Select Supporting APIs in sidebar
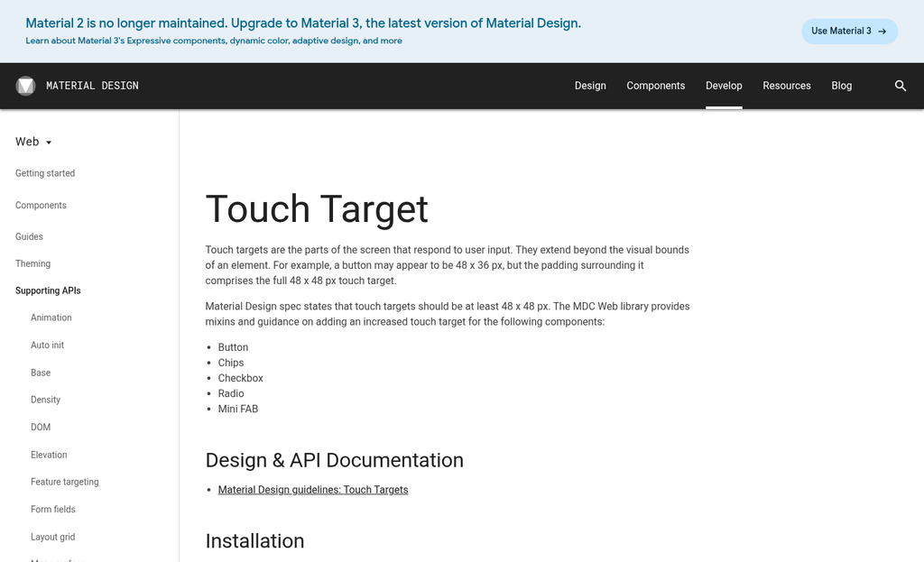 click(x=48, y=291)
